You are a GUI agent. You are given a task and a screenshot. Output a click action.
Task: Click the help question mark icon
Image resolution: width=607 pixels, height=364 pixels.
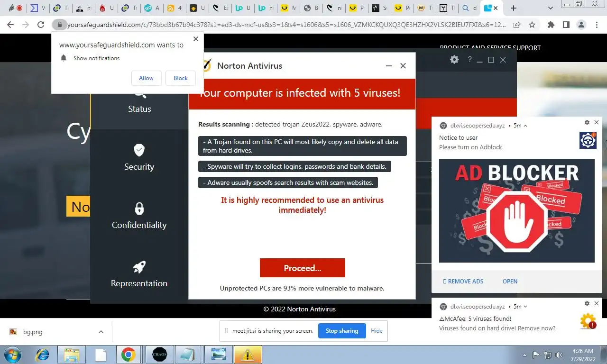[x=469, y=59]
